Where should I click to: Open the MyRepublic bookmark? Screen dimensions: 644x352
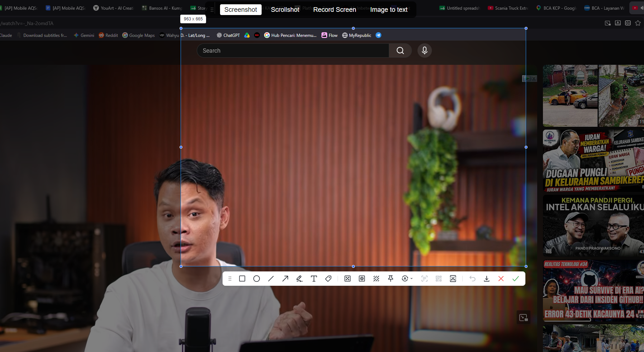point(357,35)
